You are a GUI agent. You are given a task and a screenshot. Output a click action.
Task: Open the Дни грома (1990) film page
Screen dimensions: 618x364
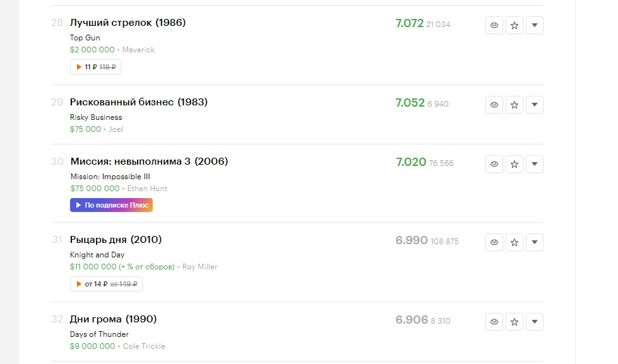113,319
